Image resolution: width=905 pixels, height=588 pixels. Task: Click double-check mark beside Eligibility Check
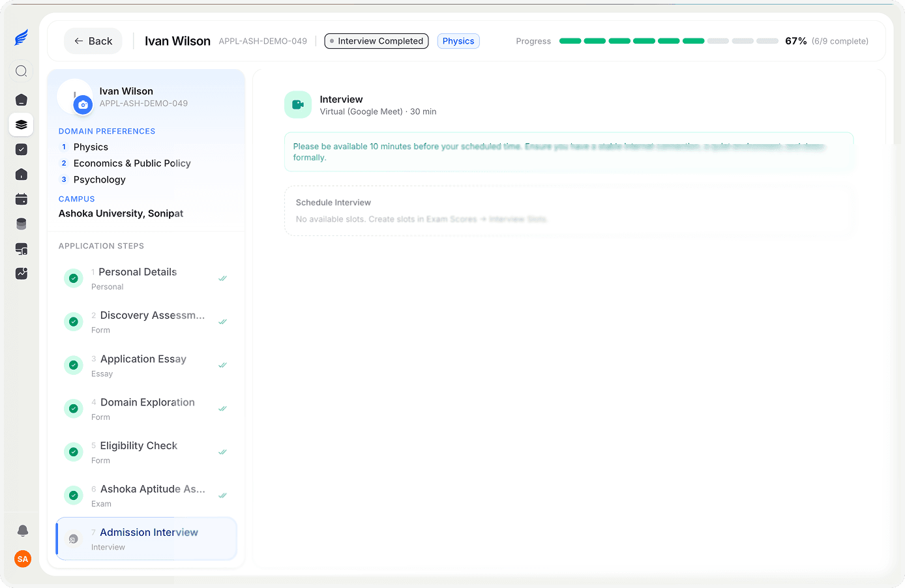tap(222, 452)
